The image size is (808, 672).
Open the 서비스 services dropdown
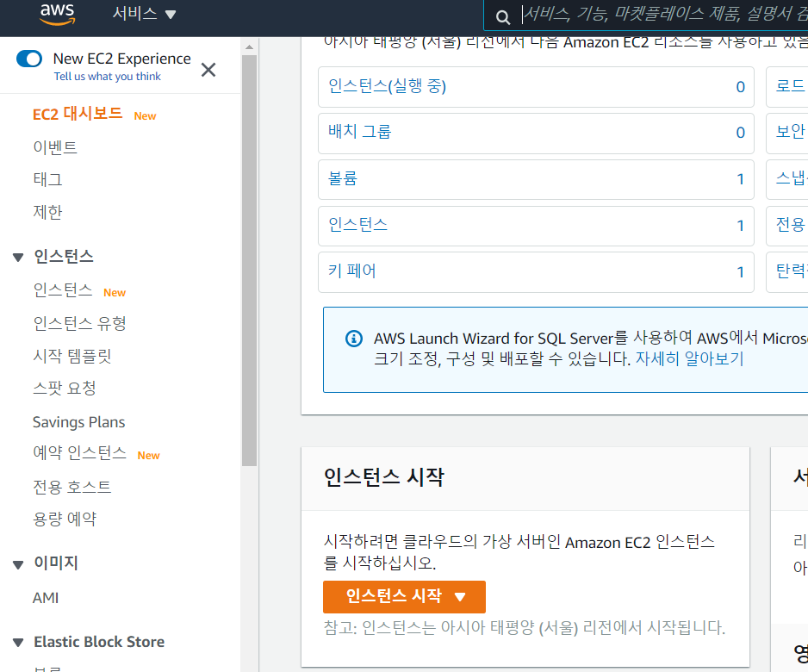coord(145,14)
